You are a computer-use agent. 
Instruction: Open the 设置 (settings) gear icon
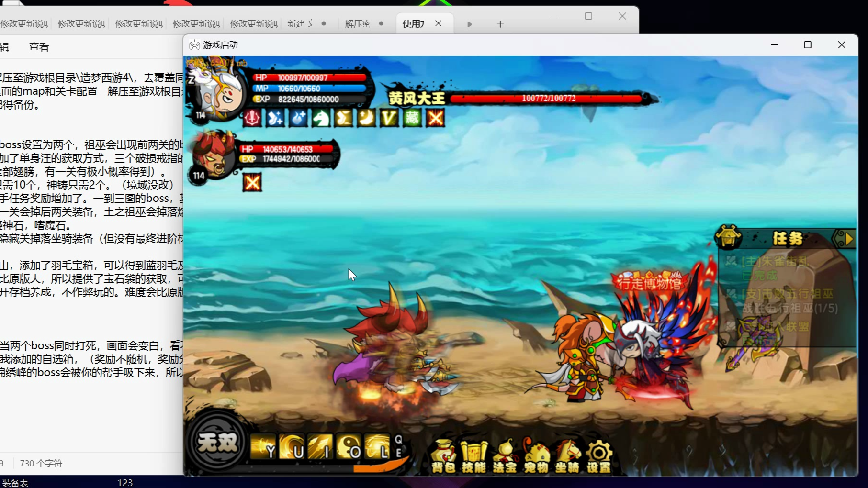598,456
